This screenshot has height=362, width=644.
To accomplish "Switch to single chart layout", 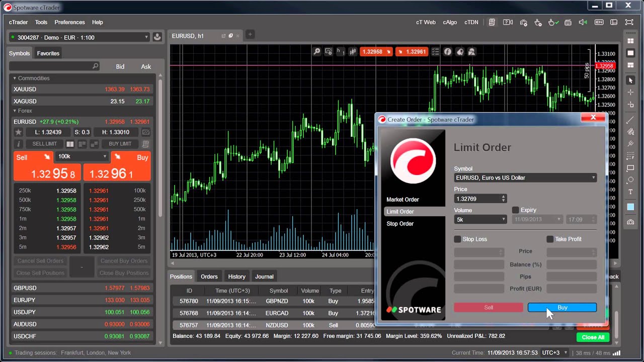I will click(630, 53).
